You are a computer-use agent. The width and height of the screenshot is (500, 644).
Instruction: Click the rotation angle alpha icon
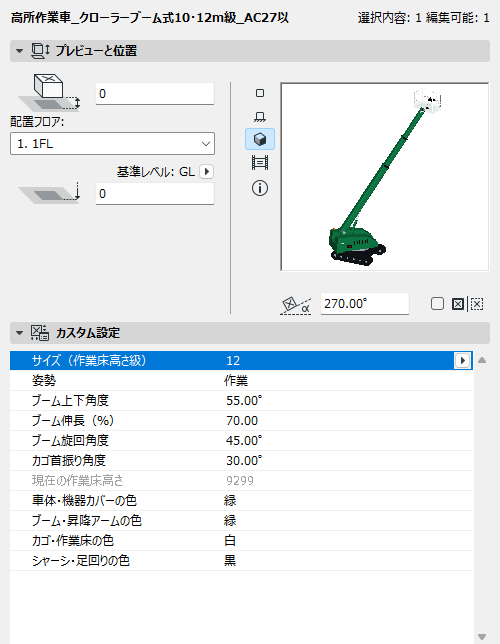pyautogui.click(x=295, y=306)
